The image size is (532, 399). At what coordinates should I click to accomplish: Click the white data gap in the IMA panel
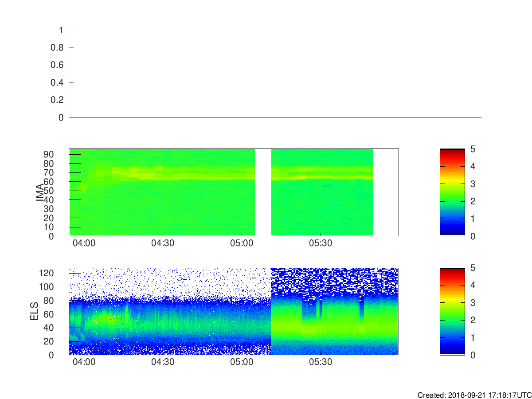click(x=263, y=192)
